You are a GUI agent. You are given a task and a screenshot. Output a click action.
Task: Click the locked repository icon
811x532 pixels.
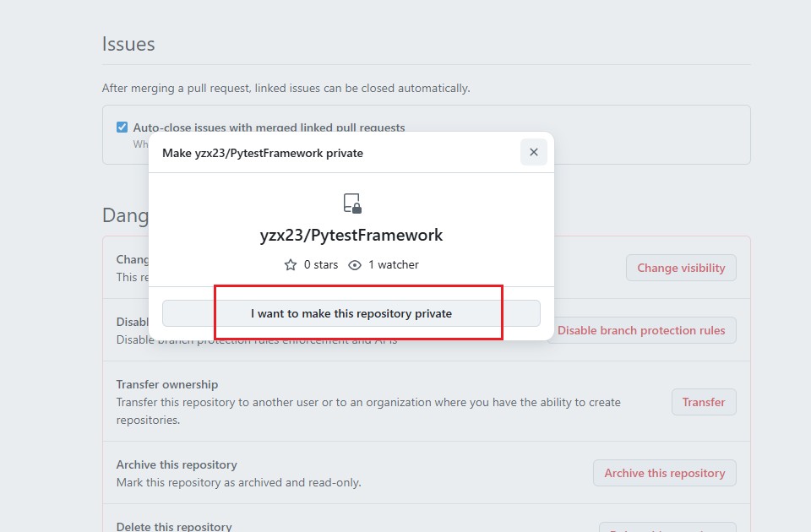(352, 204)
